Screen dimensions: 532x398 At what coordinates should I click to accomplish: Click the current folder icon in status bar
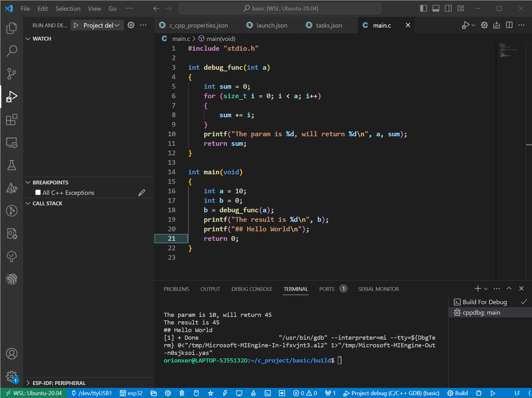click(154, 393)
